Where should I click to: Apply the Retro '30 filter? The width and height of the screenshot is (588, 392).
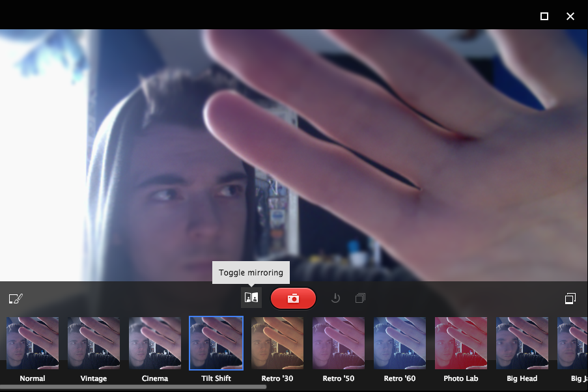click(x=277, y=343)
